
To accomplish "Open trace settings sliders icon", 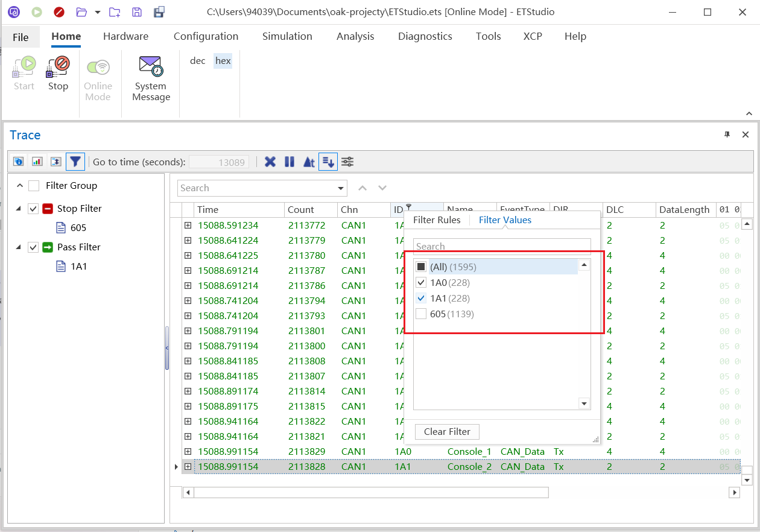I will pos(347,162).
